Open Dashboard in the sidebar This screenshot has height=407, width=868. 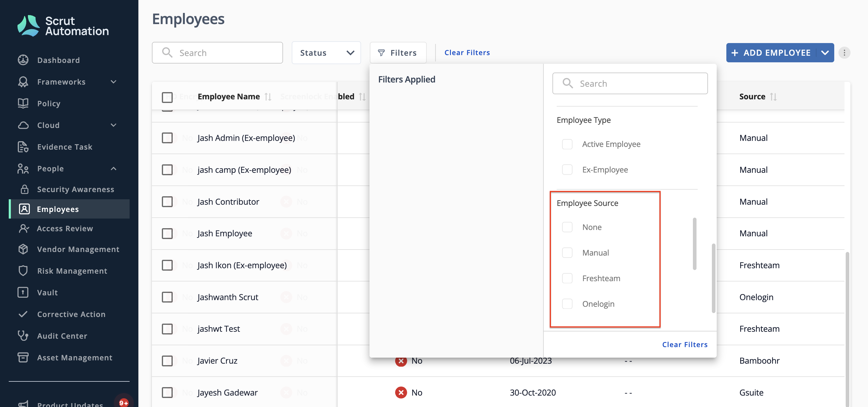pyautogui.click(x=58, y=60)
